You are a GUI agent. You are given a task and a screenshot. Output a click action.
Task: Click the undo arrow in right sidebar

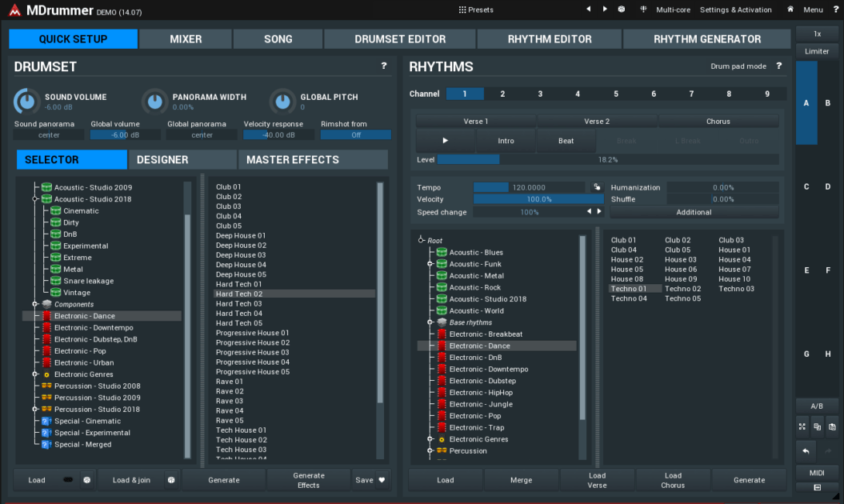tap(806, 451)
